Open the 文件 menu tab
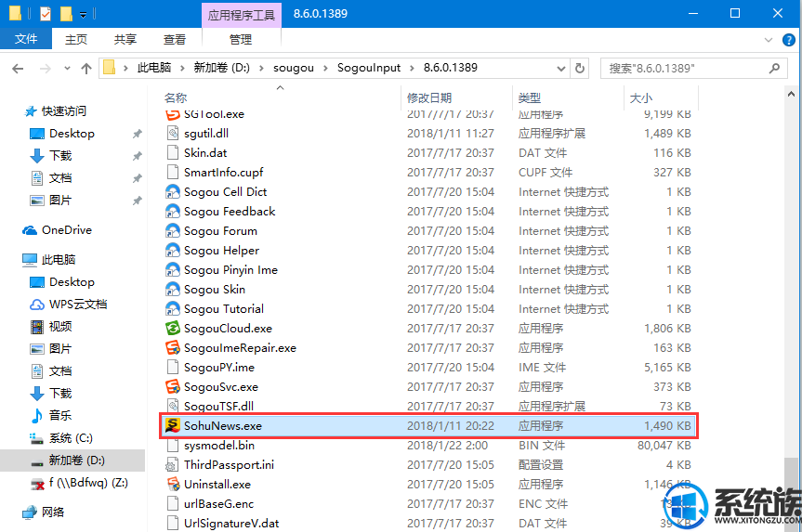 click(26, 39)
